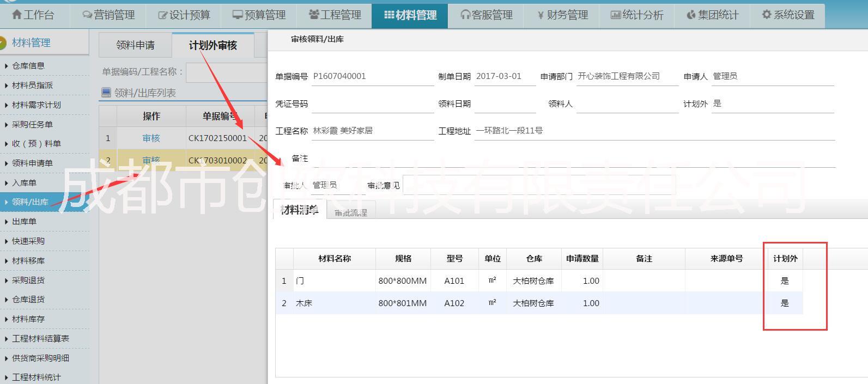Click the 制单日期 field
Screen dimensions: 868x384
505,77
